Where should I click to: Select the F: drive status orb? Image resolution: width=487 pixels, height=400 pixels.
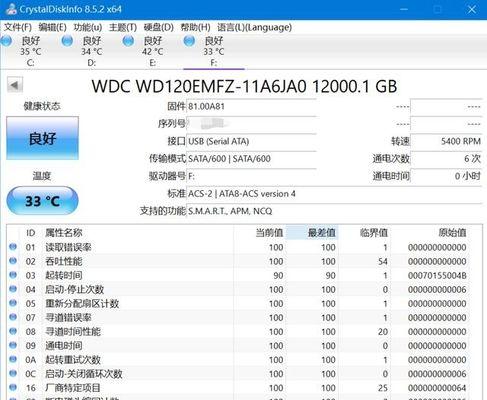pos(189,41)
